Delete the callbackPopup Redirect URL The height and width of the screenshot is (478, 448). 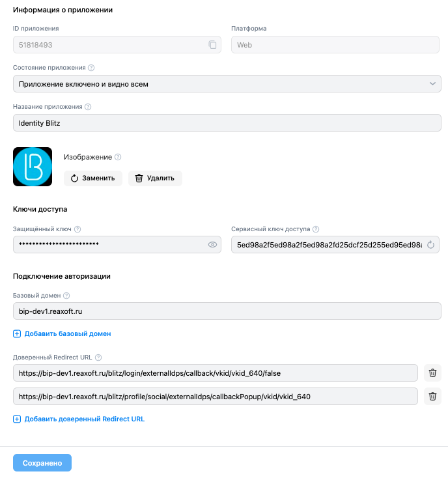432,396
